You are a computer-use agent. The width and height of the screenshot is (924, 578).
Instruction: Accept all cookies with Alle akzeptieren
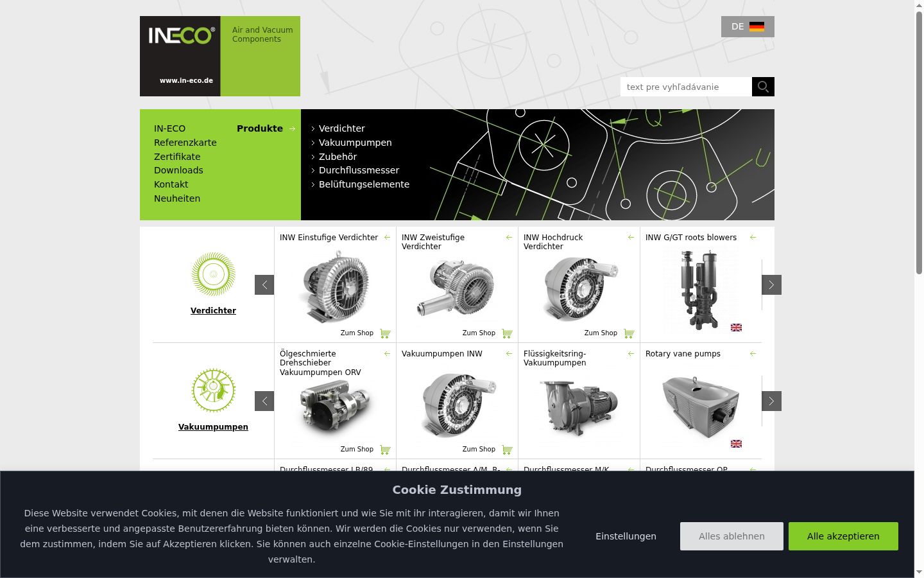click(x=843, y=536)
